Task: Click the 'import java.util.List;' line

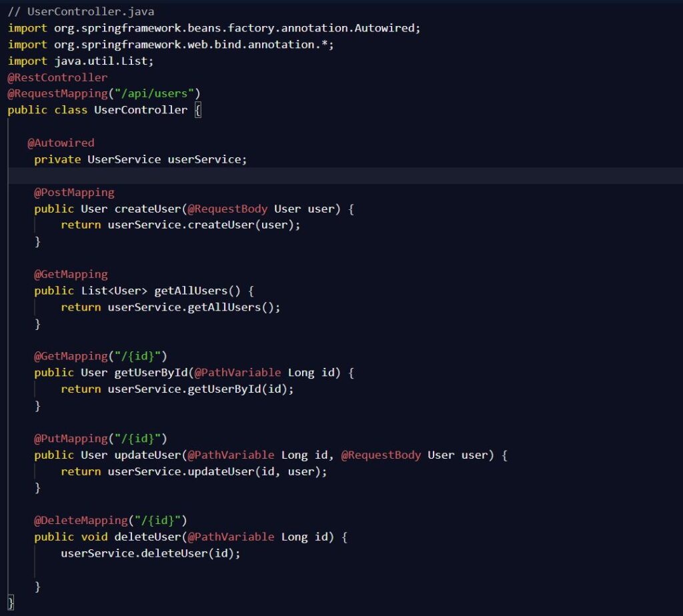Action: coord(81,61)
